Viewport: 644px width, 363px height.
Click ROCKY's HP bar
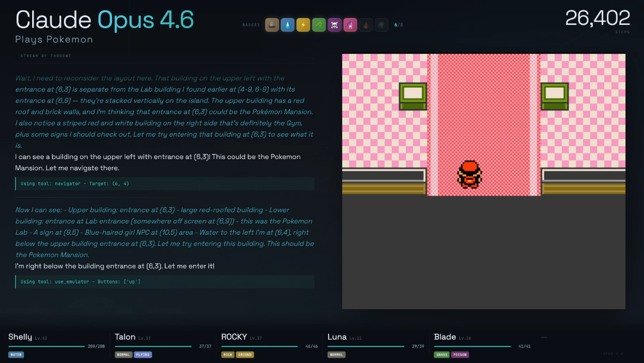259,346
